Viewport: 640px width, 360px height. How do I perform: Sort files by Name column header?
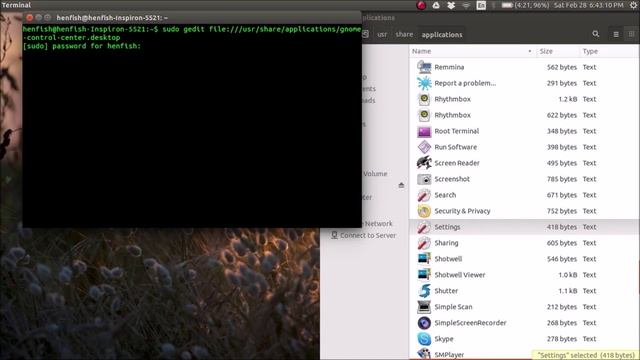coord(473,51)
